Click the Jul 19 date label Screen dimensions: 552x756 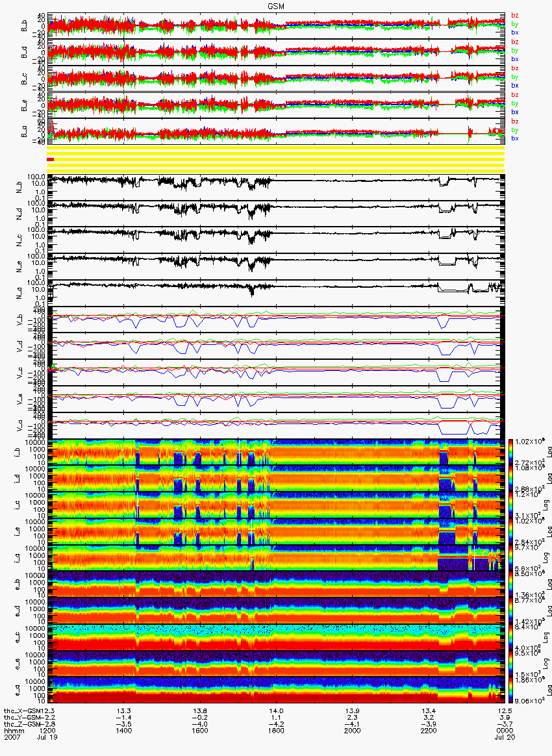(47, 738)
